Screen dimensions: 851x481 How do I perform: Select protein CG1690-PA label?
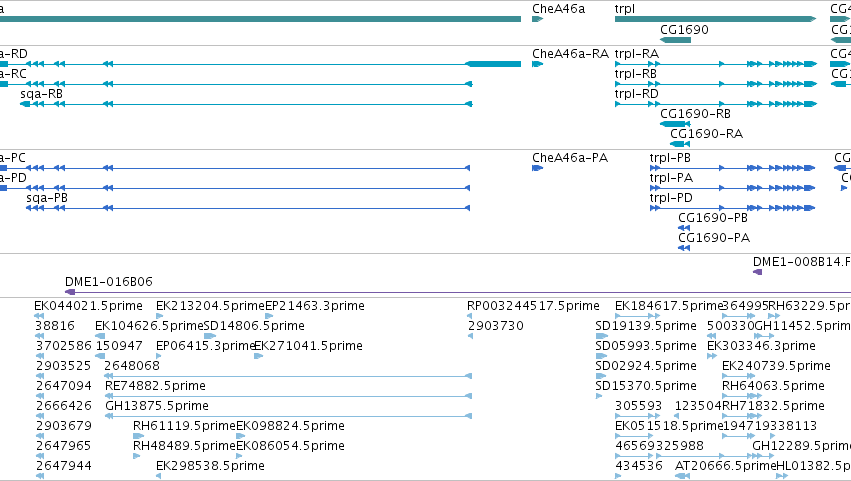[x=714, y=238]
